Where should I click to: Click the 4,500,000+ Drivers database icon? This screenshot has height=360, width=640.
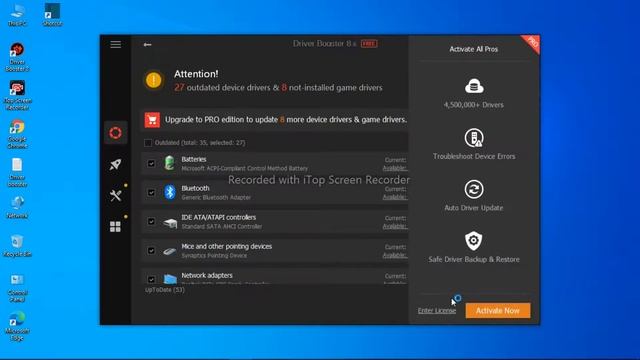coord(474,86)
